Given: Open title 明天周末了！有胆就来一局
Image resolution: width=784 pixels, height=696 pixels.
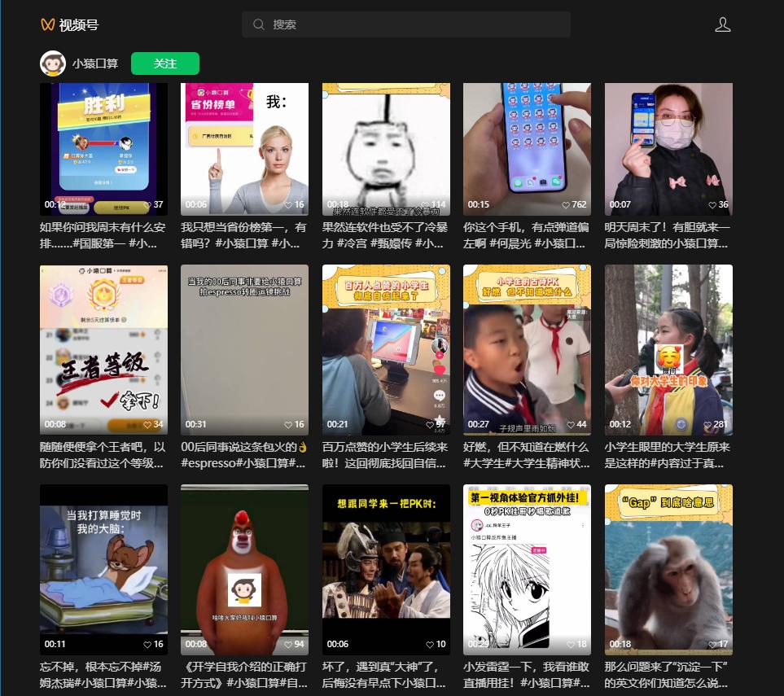Looking at the screenshot, I should pos(668,235).
